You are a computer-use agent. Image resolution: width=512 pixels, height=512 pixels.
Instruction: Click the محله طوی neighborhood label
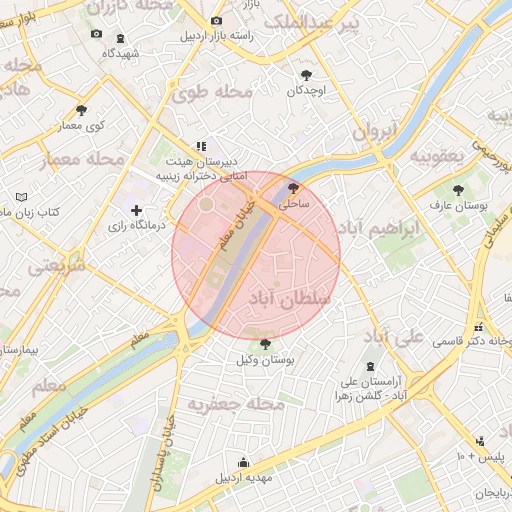212,93
